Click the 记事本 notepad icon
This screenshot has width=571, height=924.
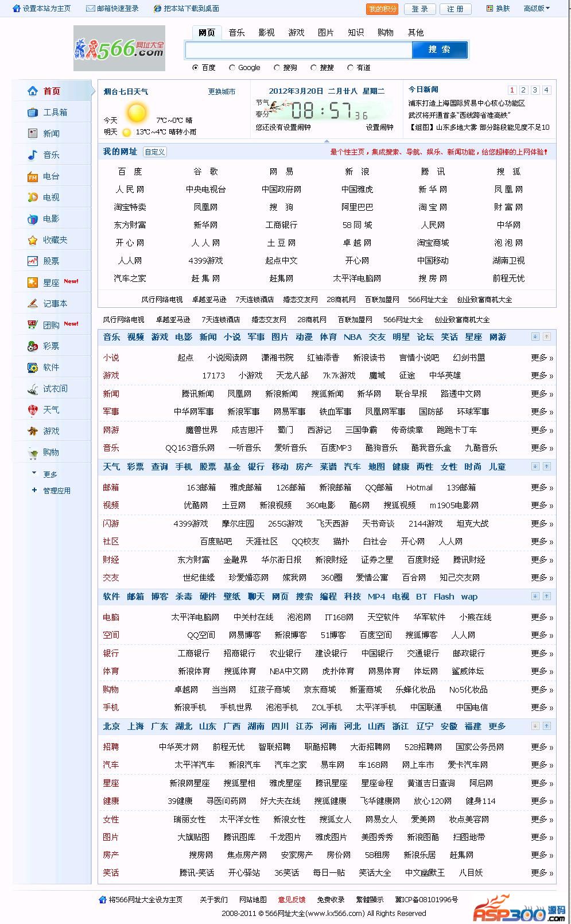[33, 303]
